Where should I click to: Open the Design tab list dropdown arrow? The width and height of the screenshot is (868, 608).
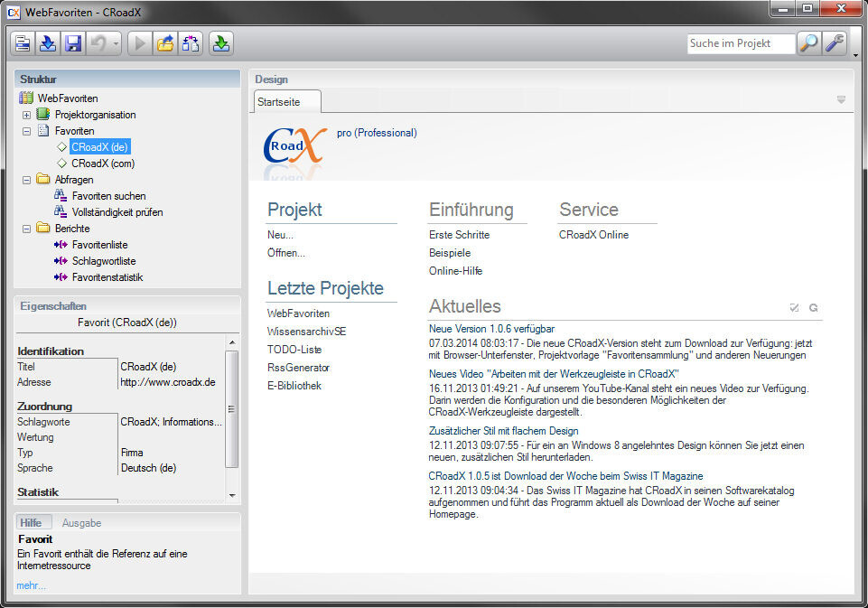click(841, 99)
